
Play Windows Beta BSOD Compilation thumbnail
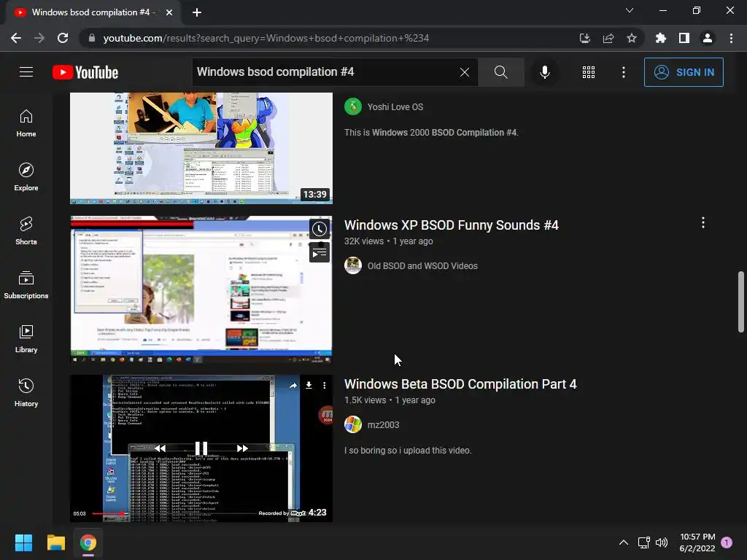click(x=201, y=448)
